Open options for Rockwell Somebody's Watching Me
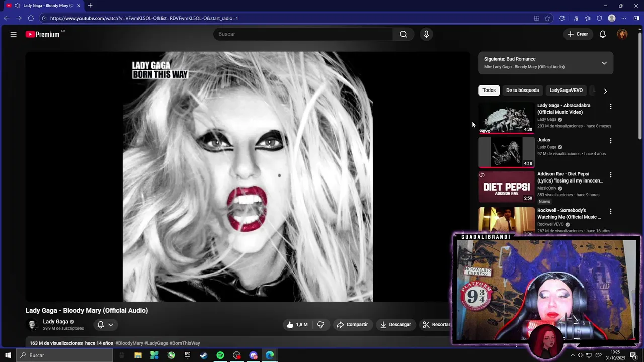The image size is (644, 362). [x=611, y=212]
